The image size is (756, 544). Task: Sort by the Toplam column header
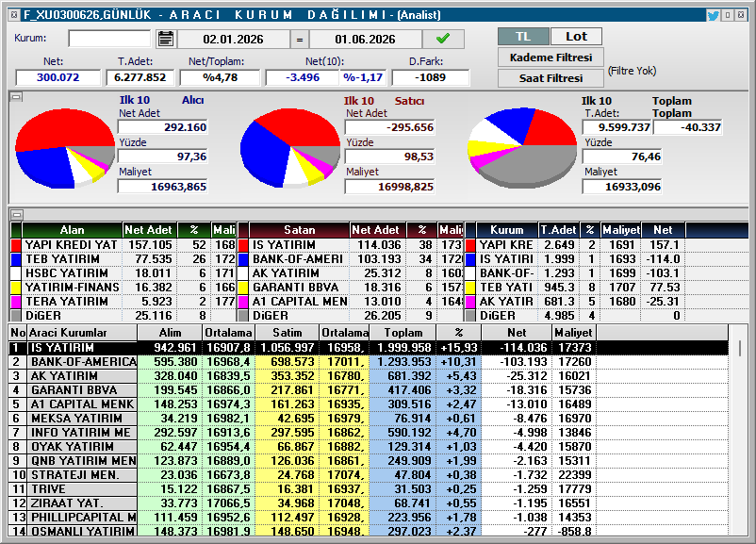click(403, 333)
